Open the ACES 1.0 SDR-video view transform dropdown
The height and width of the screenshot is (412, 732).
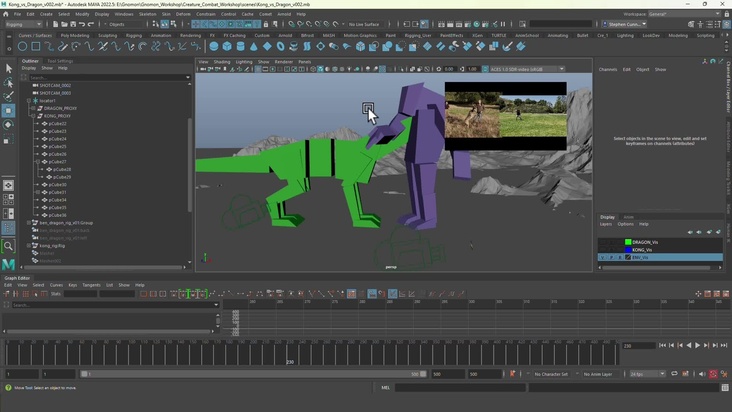(x=527, y=69)
